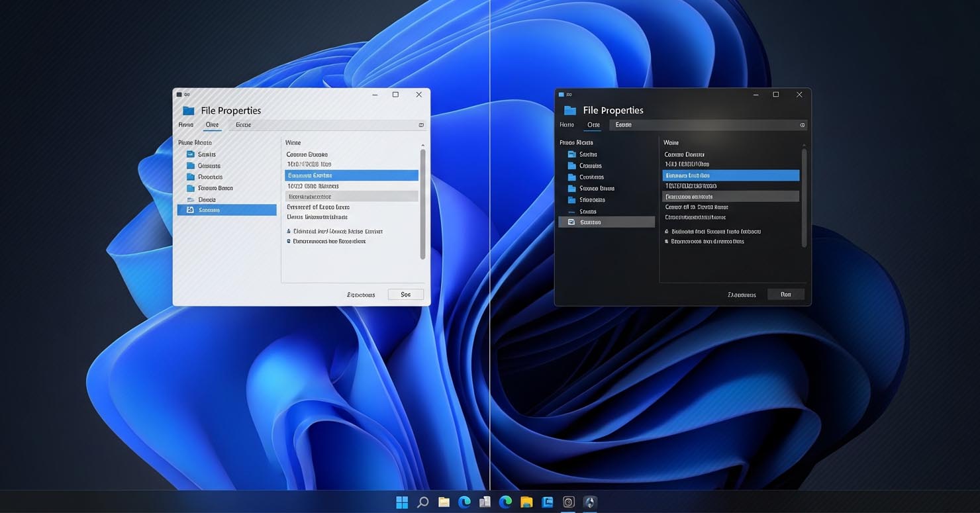Screen dimensions: 980x513
Task: Click the icon at the dark window search field's right end
Action: (x=803, y=124)
